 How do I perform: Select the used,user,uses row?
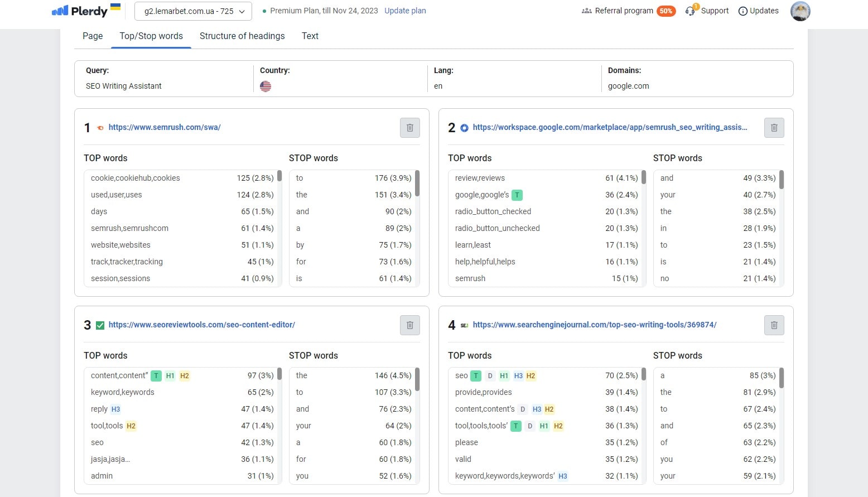click(182, 195)
